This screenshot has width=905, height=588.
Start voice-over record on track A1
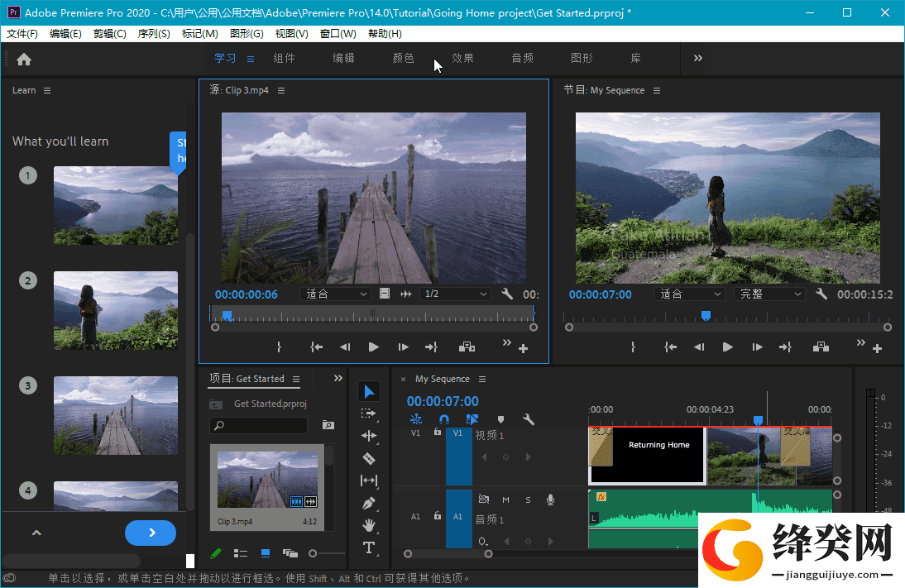point(551,500)
